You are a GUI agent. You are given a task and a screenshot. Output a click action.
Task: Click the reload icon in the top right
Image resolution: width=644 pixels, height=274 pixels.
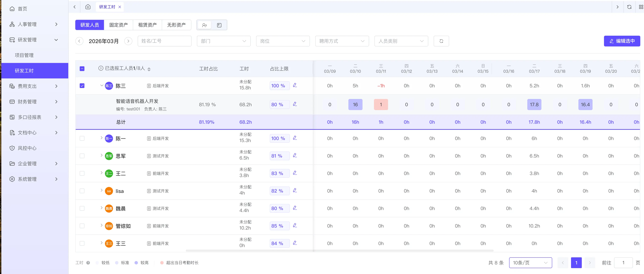pos(629,7)
